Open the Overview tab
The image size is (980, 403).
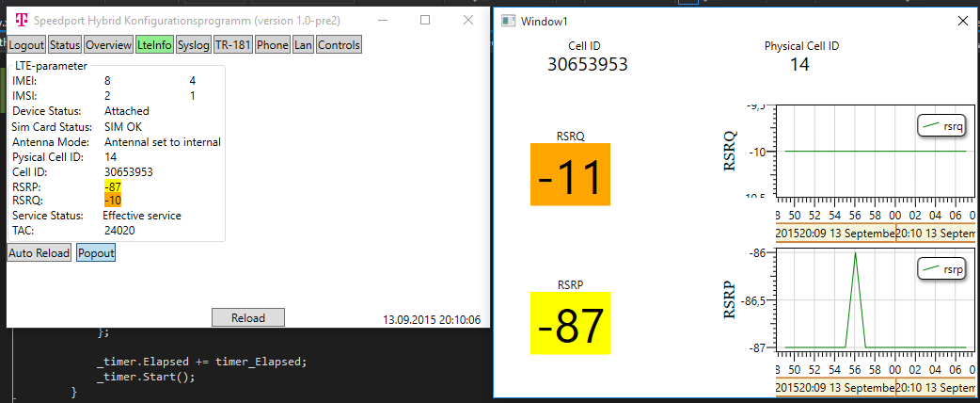108,45
